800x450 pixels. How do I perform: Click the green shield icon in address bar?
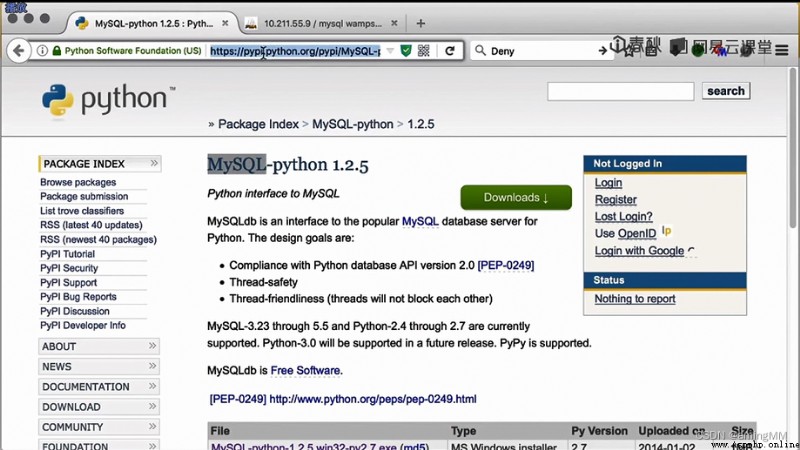pyautogui.click(x=406, y=51)
